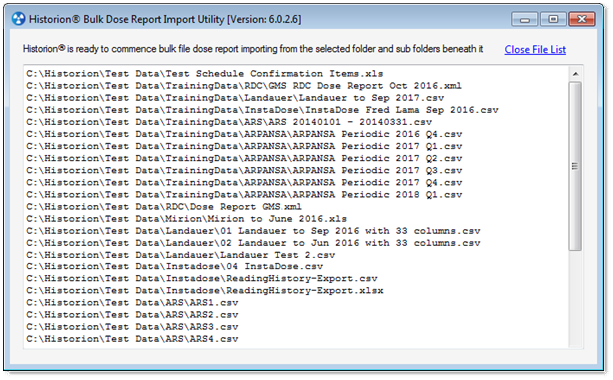This screenshot has height=380, width=613.
Task: Select Landauer to Sep 2017.csv line
Action: coord(235,98)
